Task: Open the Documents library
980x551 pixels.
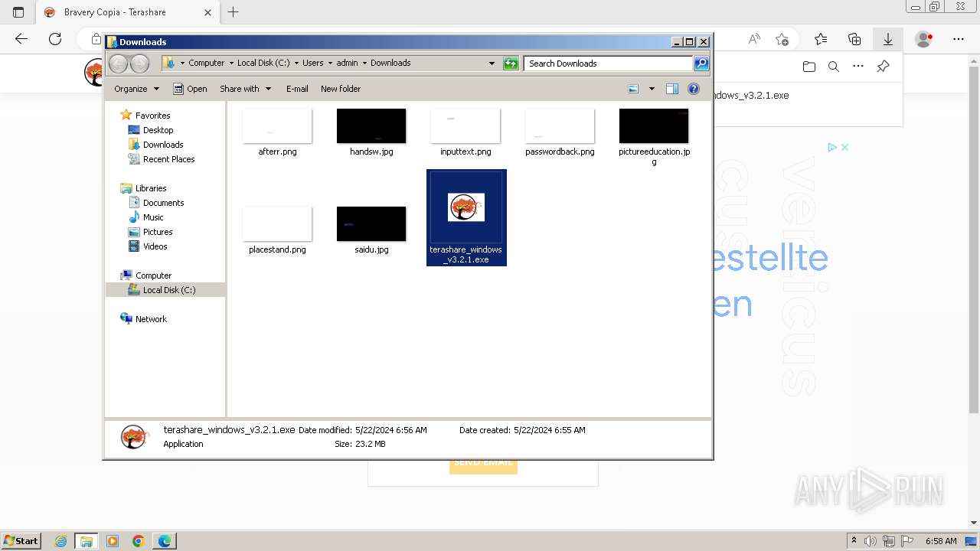Action: point(156,203)
